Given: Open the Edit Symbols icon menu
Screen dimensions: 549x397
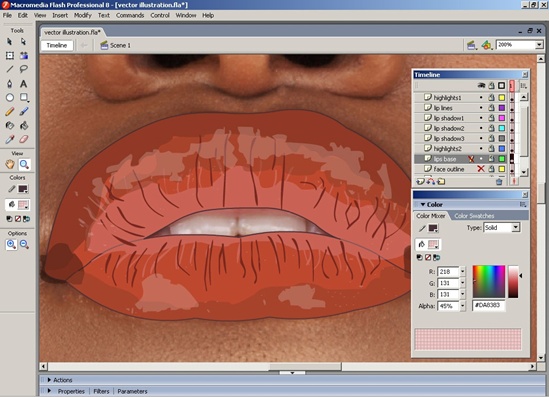Looking at the screenshot, I should [x=486, y=45].
